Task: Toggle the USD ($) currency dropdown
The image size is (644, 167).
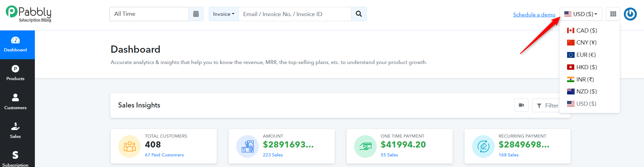Action: pos(581,14)
